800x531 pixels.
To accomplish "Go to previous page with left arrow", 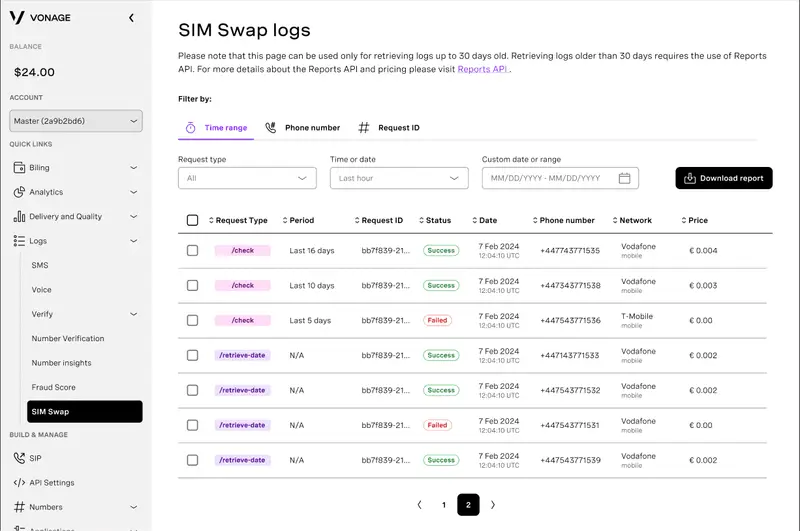I will (419, 505).
